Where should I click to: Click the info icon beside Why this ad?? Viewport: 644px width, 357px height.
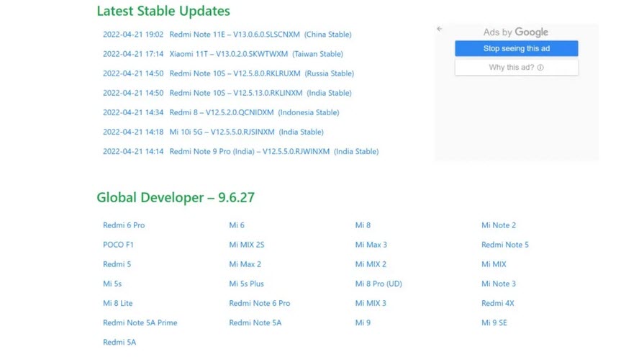[x=540, y=68]
